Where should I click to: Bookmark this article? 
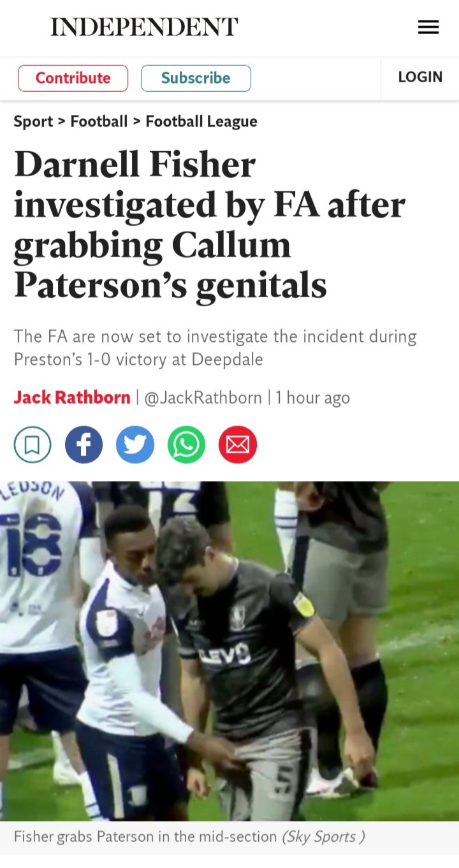33,445
